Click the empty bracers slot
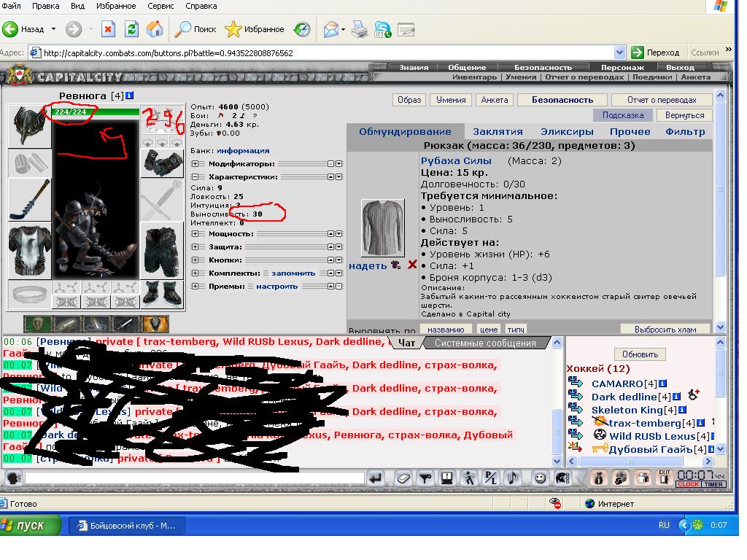Viewport: 747px width, 560px height. click(x=29, y=164)
